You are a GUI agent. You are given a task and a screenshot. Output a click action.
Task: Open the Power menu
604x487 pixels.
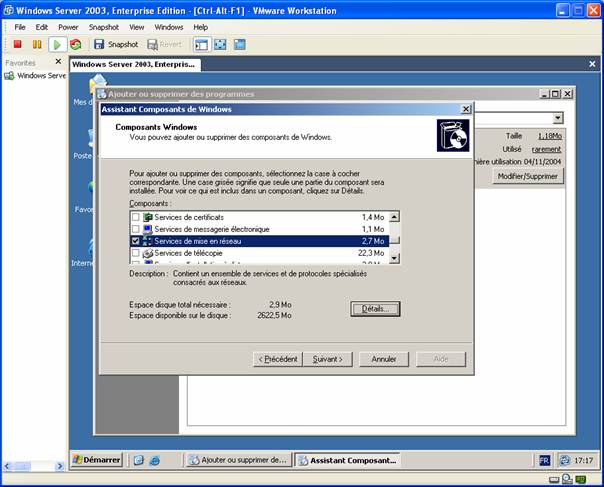click(x=68, y=27)
